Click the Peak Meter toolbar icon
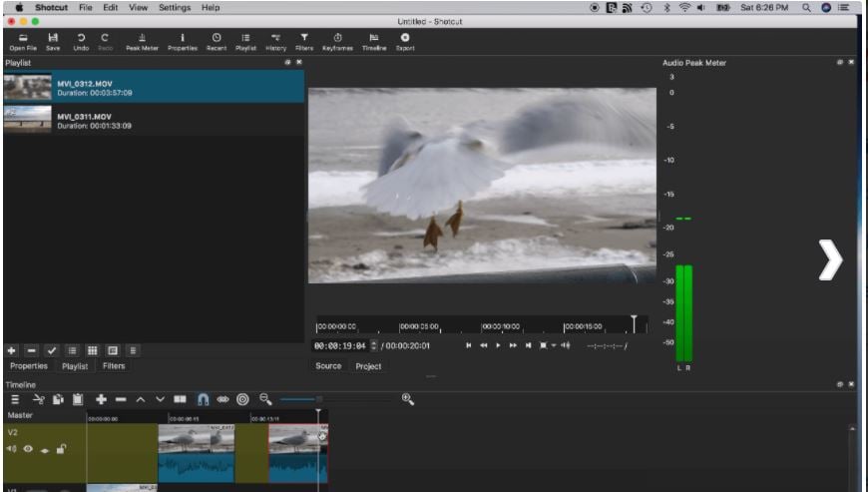Screen dimensions: 868x492 click(142, 40)
